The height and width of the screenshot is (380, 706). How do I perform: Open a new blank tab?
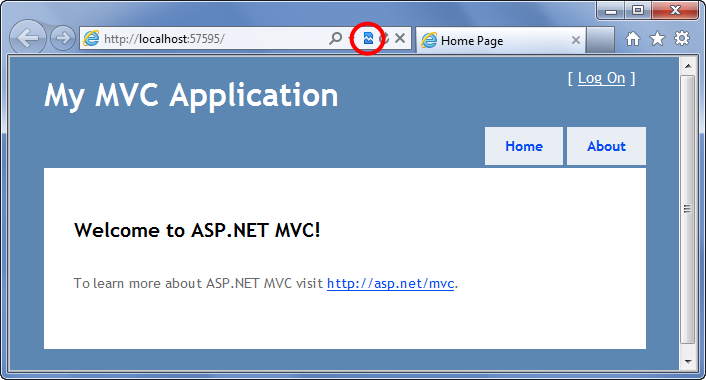click(x=601, y=41)
